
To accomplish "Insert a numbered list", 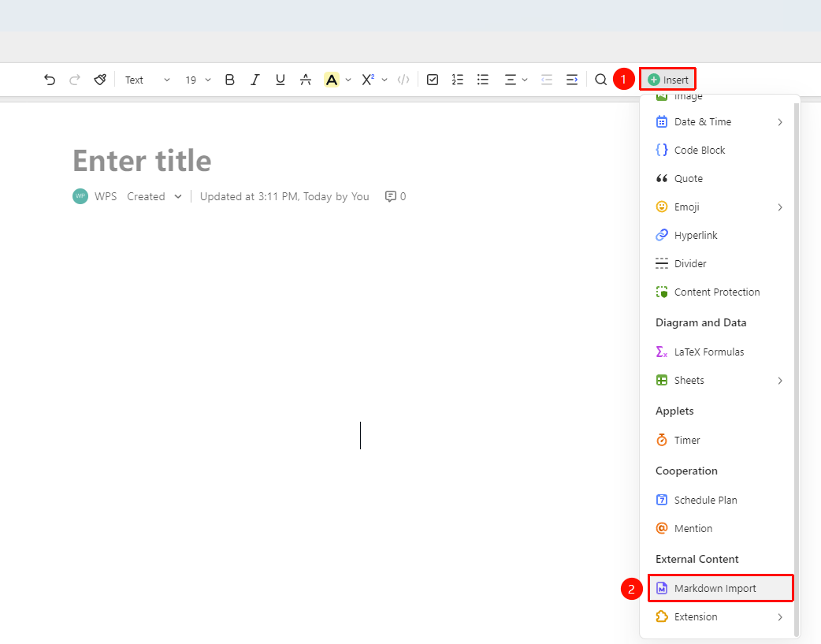I will (x=458, y=80).
